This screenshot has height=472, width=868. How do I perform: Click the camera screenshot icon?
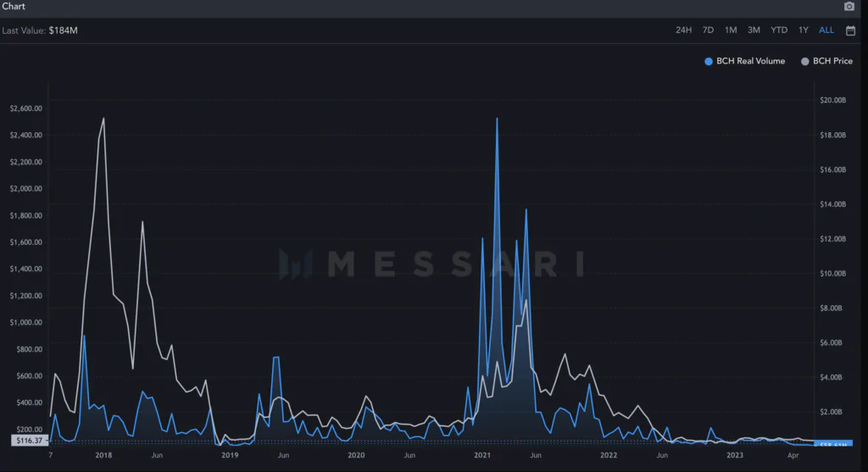849,6
